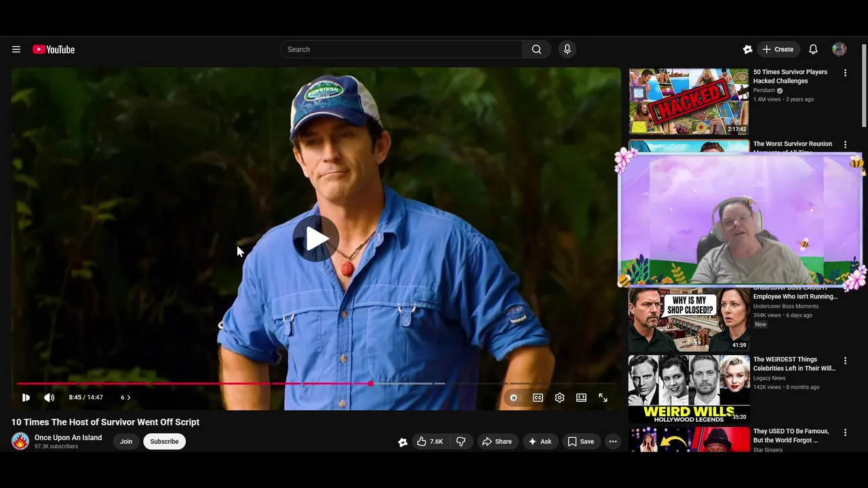The image size is (868, 488).
Task: Click the sparkle icon beside Create
Action: point(747,49)
